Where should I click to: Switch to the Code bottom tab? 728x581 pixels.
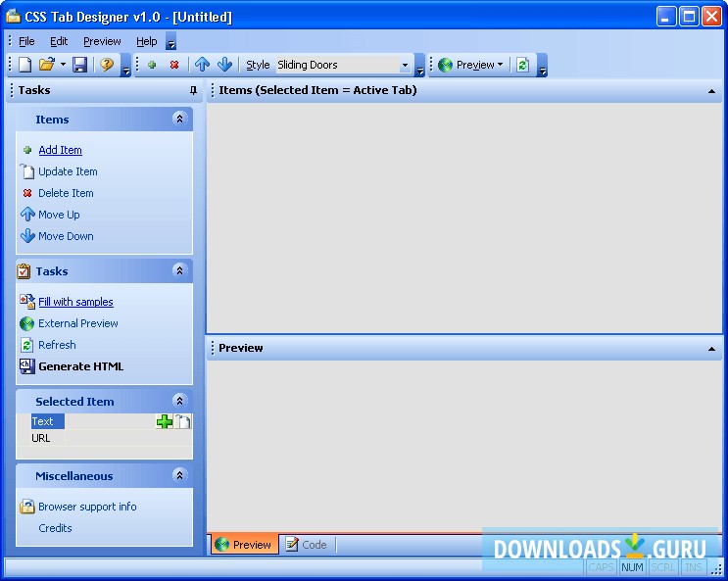(307, 545)
